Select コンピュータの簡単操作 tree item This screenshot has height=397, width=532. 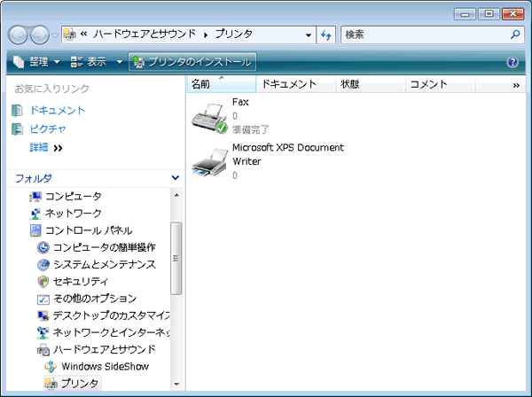(105, 247)
